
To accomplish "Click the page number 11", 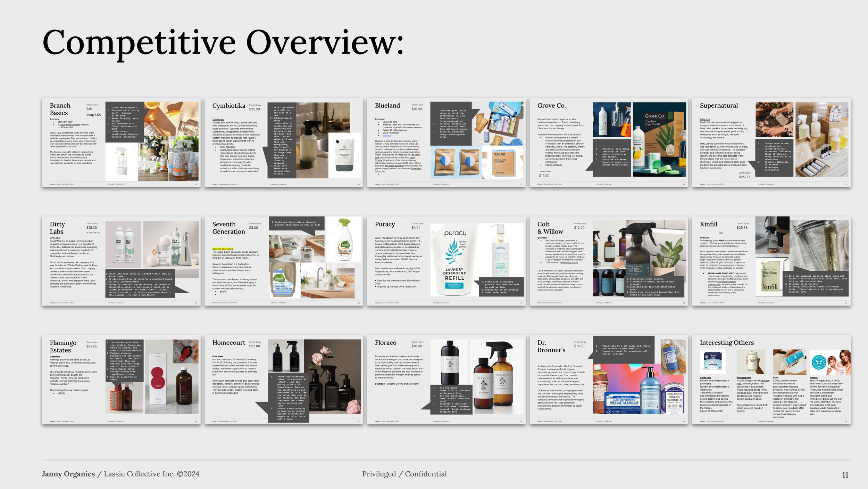I will pyautogui.click(x=845, y=475).
